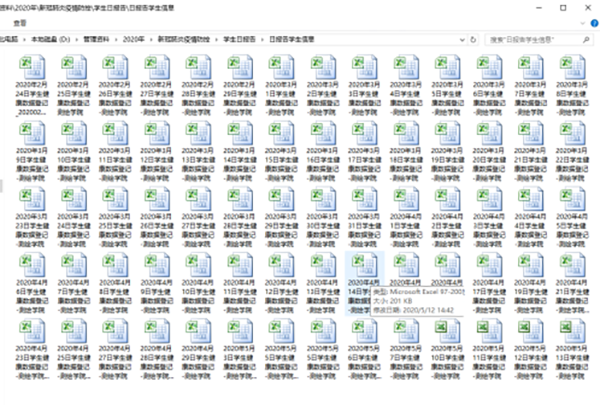This screenshot has height=405, width=600.
Task: Click the 2020年2月26日 file name label
Action: coord(115,98)
